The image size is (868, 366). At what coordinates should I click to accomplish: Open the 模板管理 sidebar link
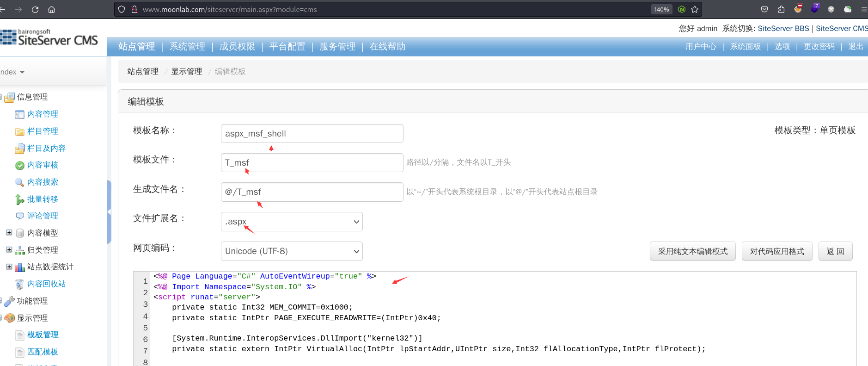click(43, 335)
